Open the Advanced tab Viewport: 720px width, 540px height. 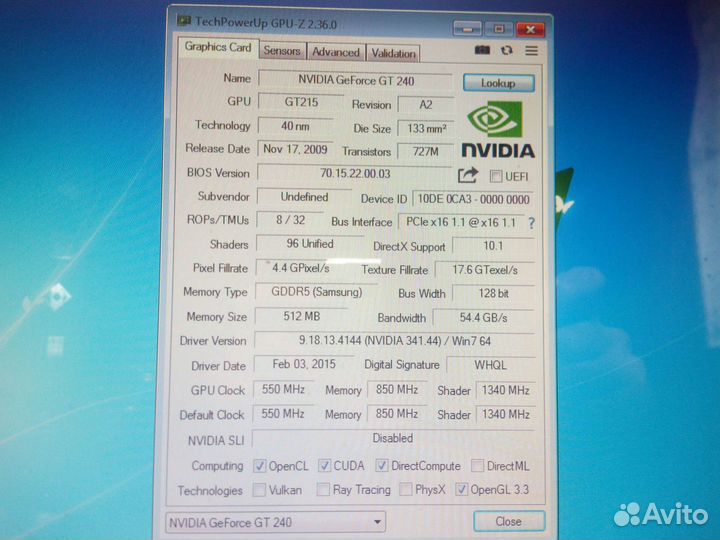tap(335, 52)
